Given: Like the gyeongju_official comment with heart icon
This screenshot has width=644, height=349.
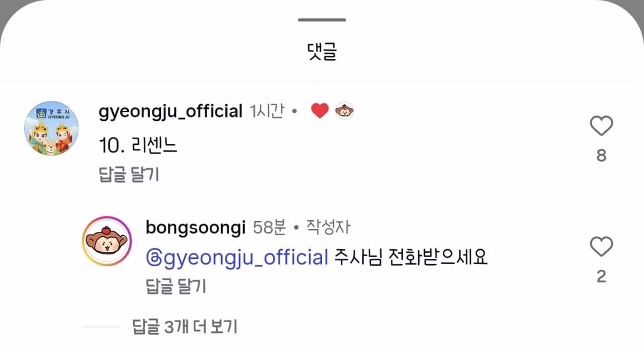Looking at the screenshot, I should [x=601, y=126].
